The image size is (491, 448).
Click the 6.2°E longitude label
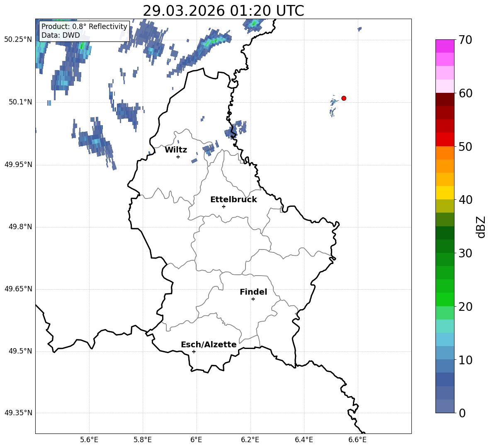pos(250,440)
